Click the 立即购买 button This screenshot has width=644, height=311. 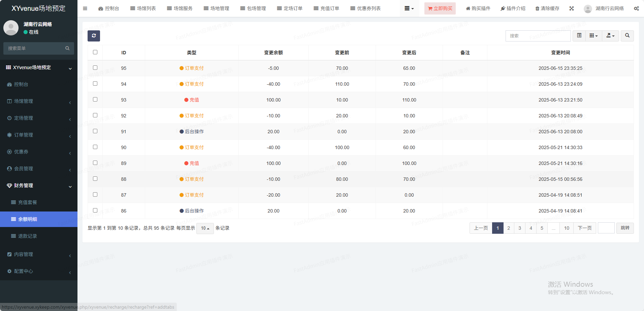click(440, 8)
